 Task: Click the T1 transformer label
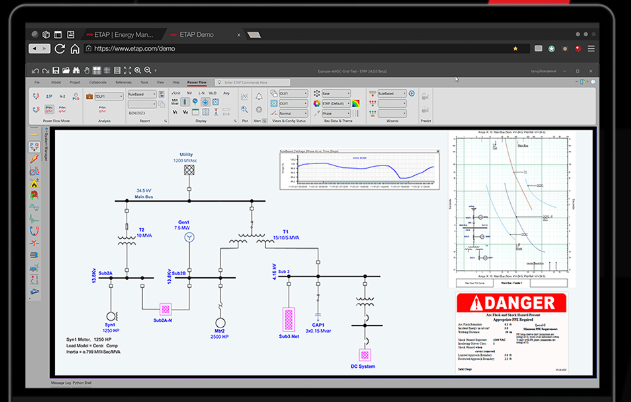point(284,230)
